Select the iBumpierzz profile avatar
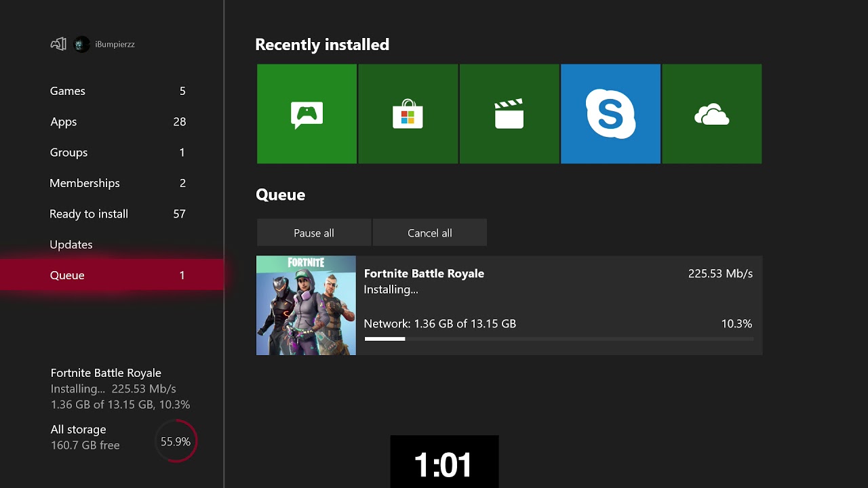 pos(81,44)
